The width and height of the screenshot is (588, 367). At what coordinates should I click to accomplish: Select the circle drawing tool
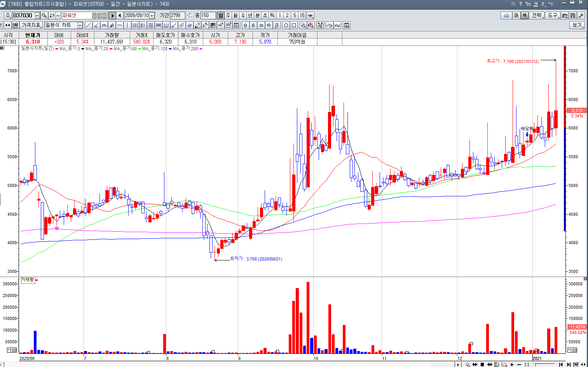[286, 25]
